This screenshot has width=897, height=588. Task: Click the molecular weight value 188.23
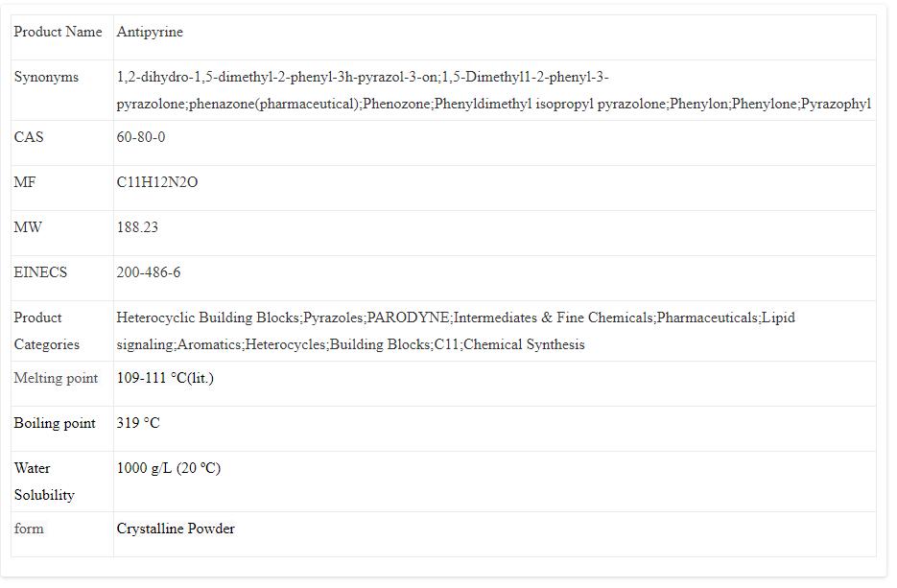click(x=137, y=228)
